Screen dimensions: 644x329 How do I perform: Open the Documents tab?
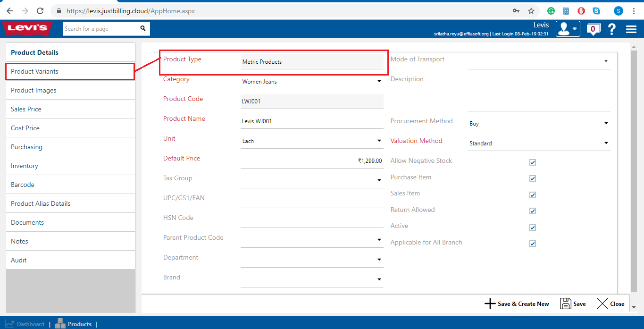(70, 222)
